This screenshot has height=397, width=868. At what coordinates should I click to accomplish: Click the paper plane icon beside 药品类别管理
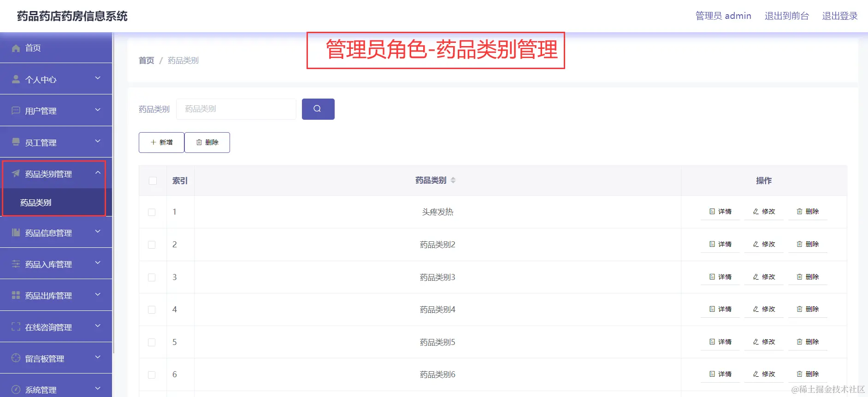tap(16, 174)
